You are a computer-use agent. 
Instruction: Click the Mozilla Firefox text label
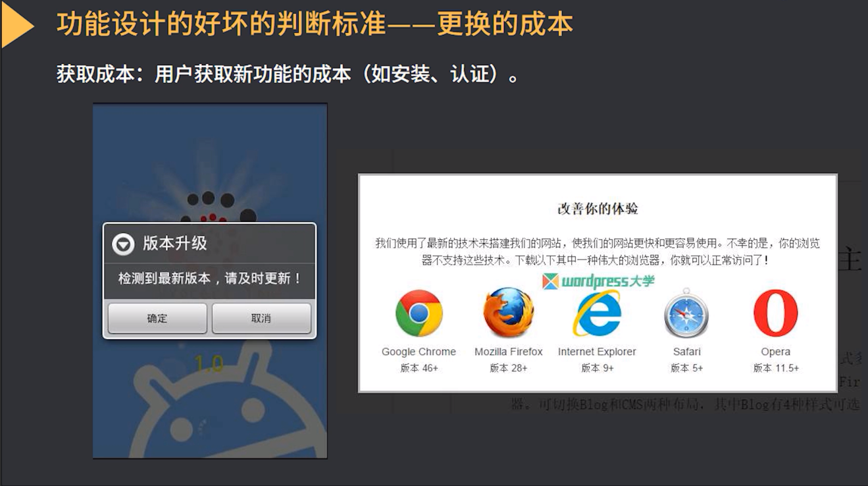coord(509,352)
